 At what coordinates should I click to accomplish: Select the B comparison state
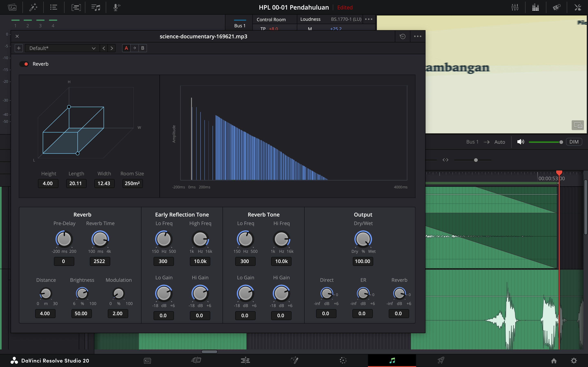(x=143, y=48)
